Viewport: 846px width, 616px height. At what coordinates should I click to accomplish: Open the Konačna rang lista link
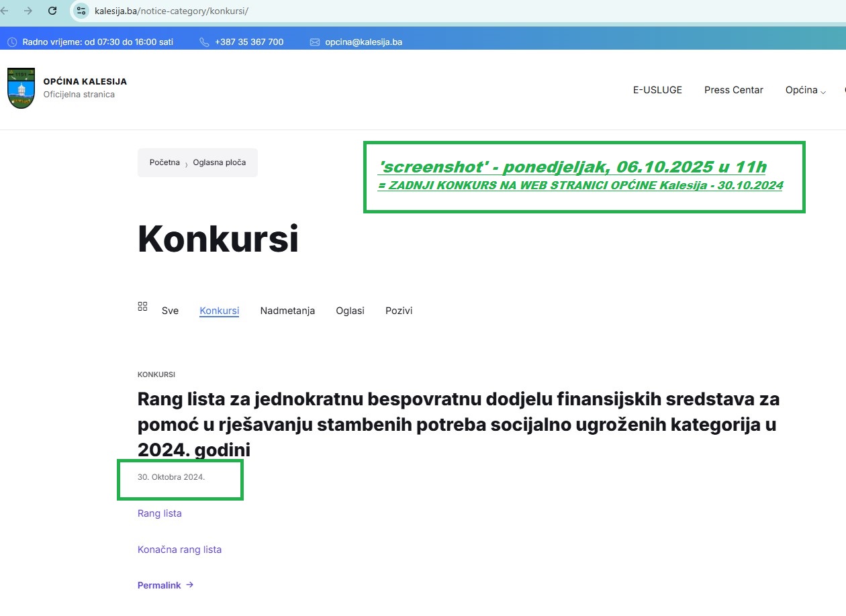point(179,550)
